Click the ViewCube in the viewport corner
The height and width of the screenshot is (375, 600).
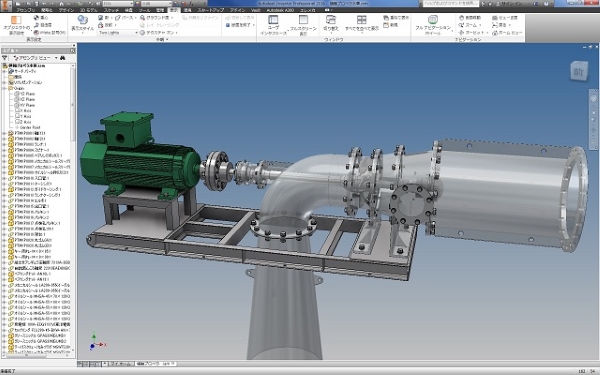579,70
